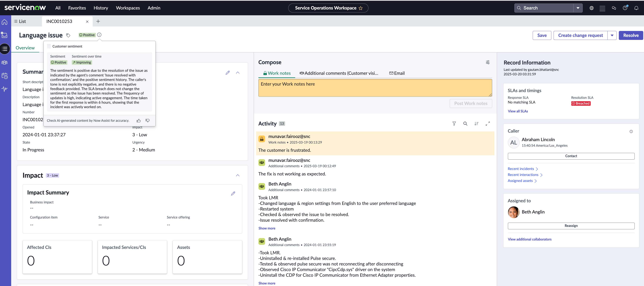Open Create change request dropdown arrow

(x=612, y=35)
